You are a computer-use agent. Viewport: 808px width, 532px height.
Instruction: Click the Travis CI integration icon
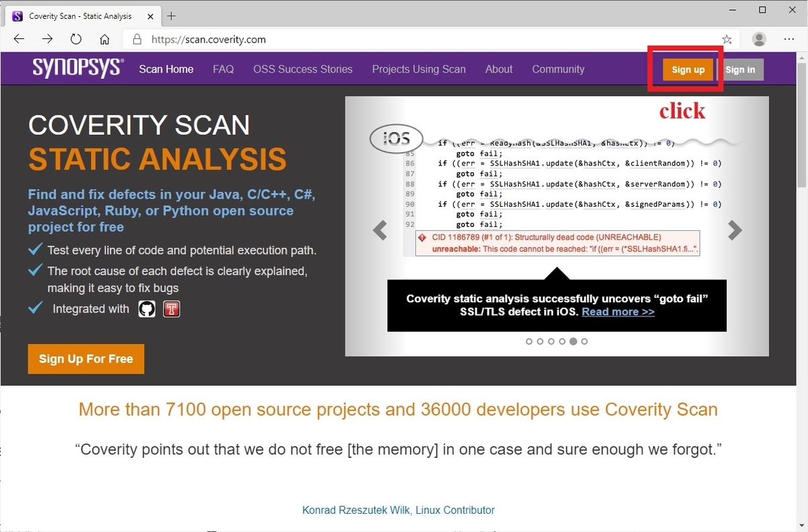pyautogui.click(x=172, y=309)
